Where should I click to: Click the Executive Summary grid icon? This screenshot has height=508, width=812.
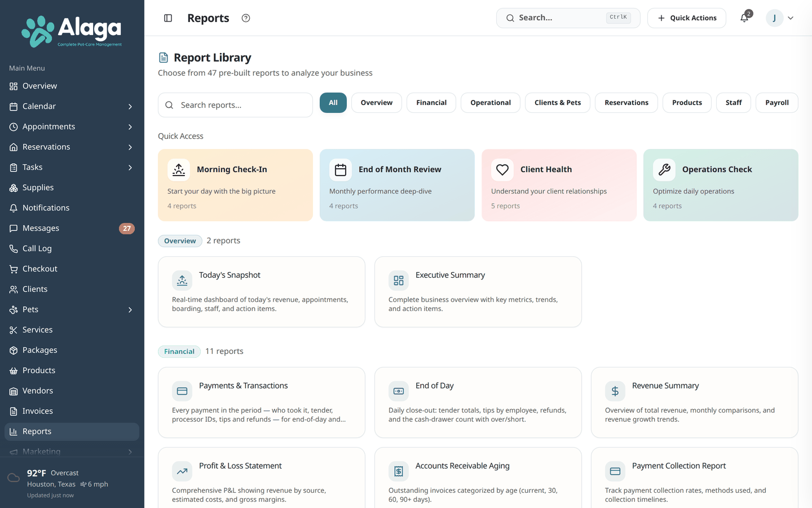click(x=399, y=281)
